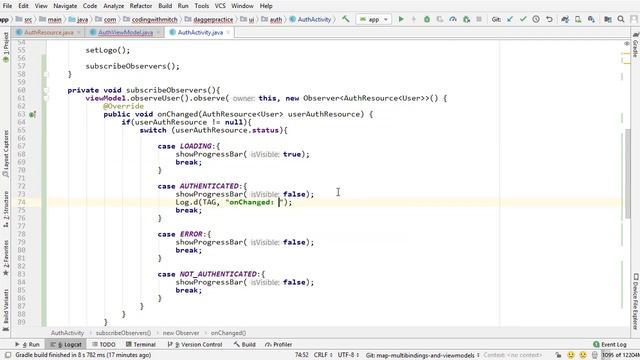This screenshot has height=360, width=640.
Task: Collapse the code block fold at line 61
Action: click(x=46, y=98)
